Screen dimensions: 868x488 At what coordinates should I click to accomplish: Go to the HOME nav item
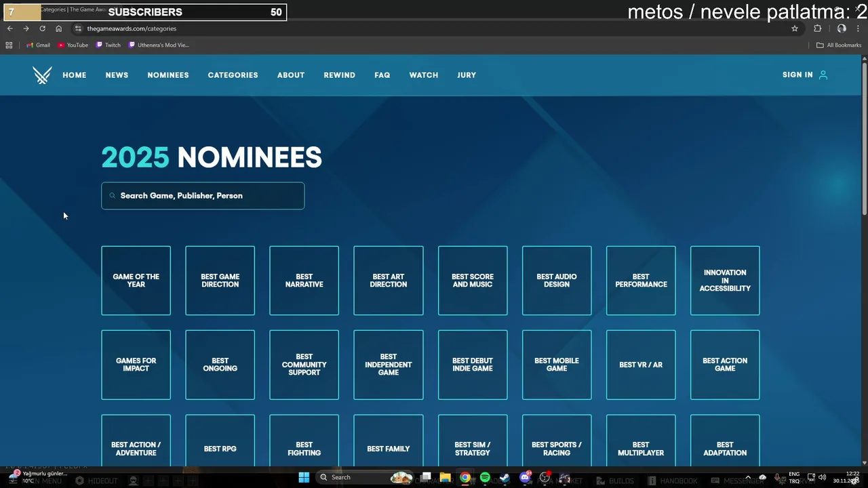[x=75, y=75]
